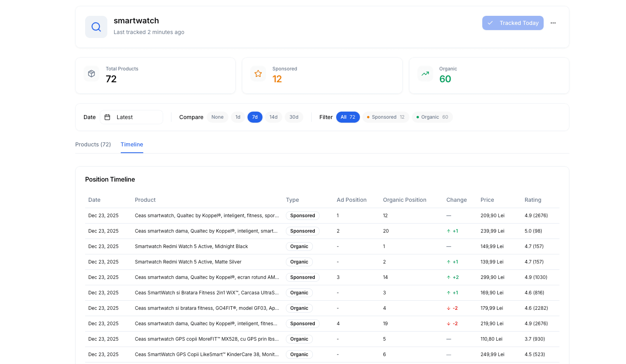Click Sponsored badge in first timeline row
Screen dimensions: 626x364
pyautogui.click(x=303, y=216)
